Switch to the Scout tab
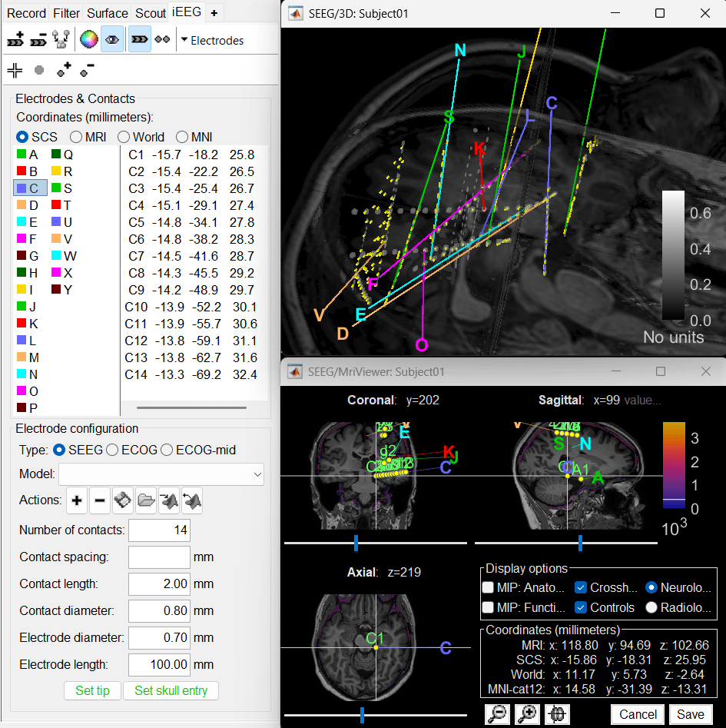 (150, 13)
